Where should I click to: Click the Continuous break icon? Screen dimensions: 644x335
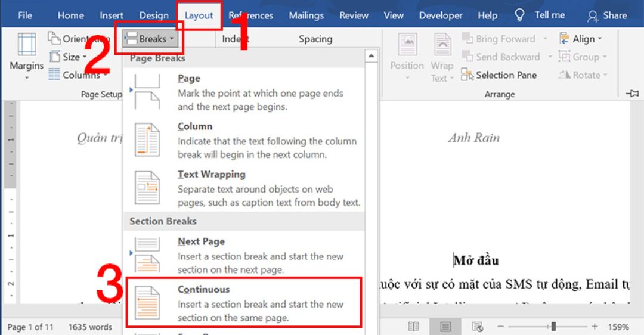click(147, 303)
